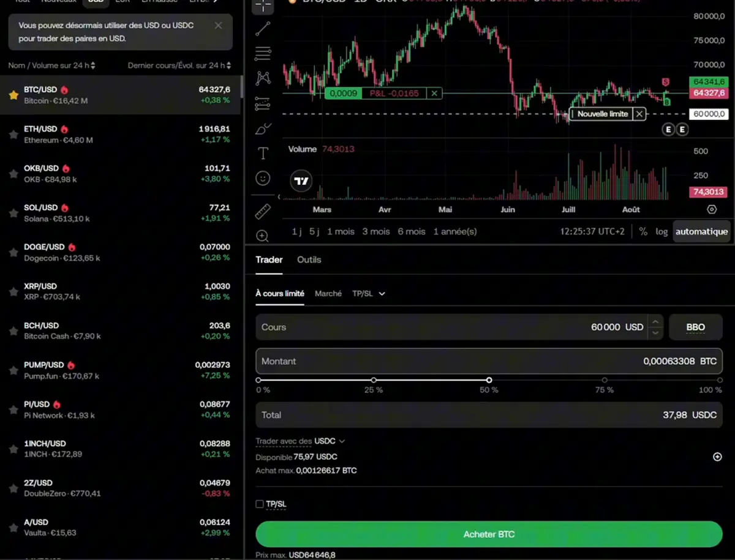Collapse the drawing toolbar arrow
This screenshot has height=560, width=735.
(279, 197)
